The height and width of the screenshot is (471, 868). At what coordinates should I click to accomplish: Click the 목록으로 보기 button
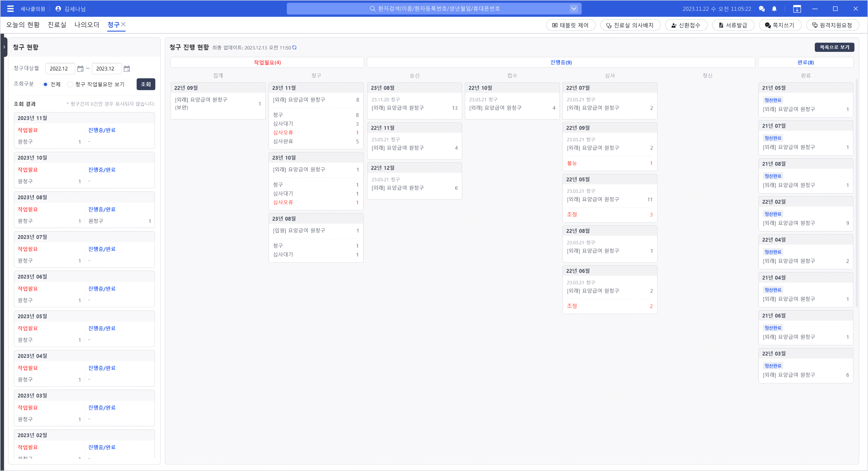834,47
